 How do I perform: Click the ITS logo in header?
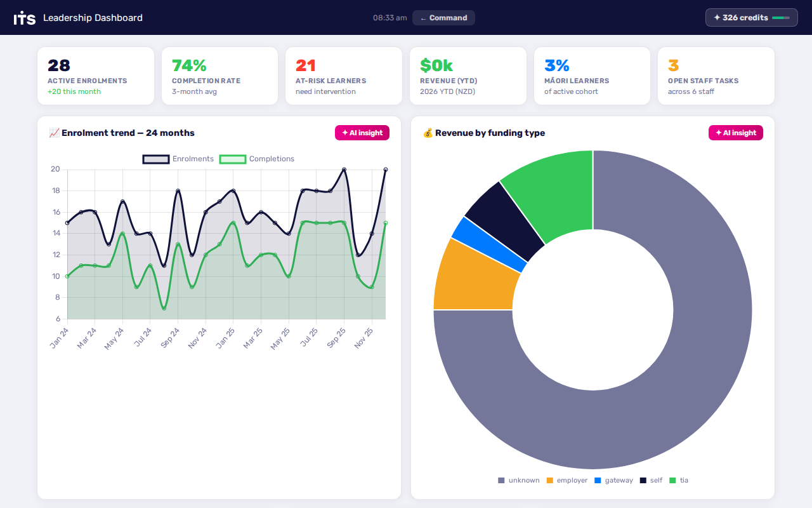(x=25, y=18)
